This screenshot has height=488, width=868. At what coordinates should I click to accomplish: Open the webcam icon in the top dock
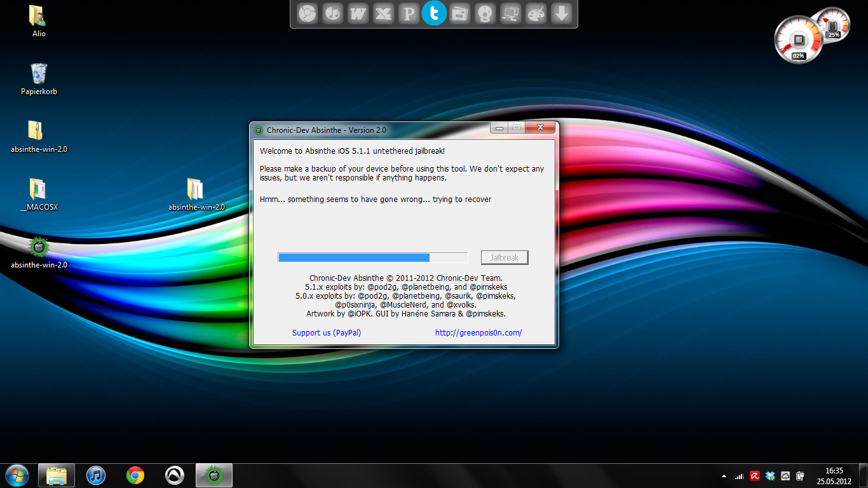tap(485, 13)
